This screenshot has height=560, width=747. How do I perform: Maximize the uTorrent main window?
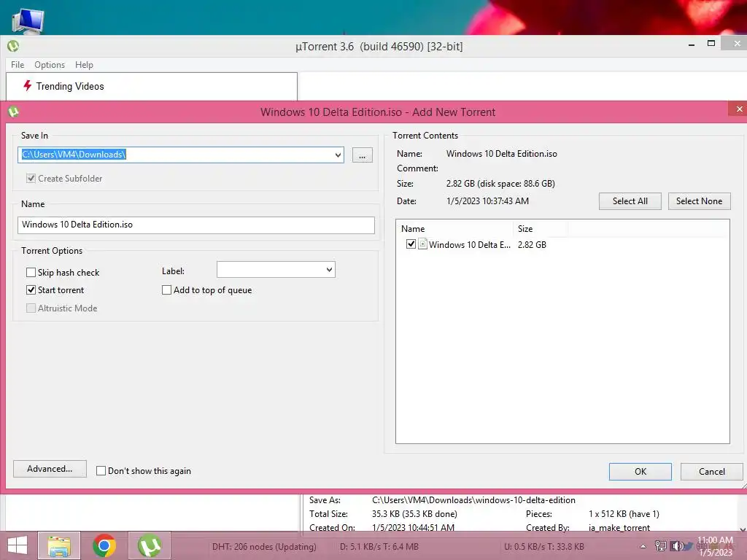711,43
